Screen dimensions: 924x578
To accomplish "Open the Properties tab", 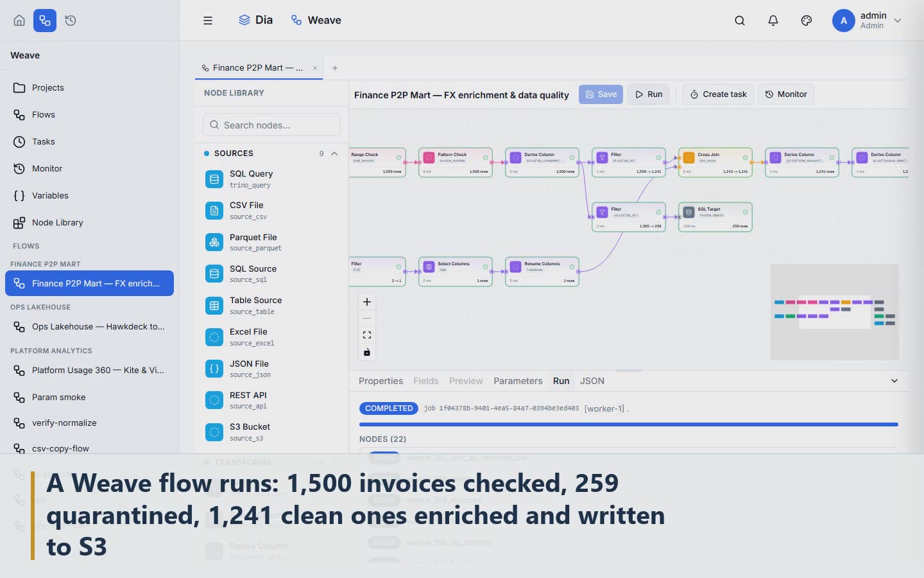I will pos(381,381).
